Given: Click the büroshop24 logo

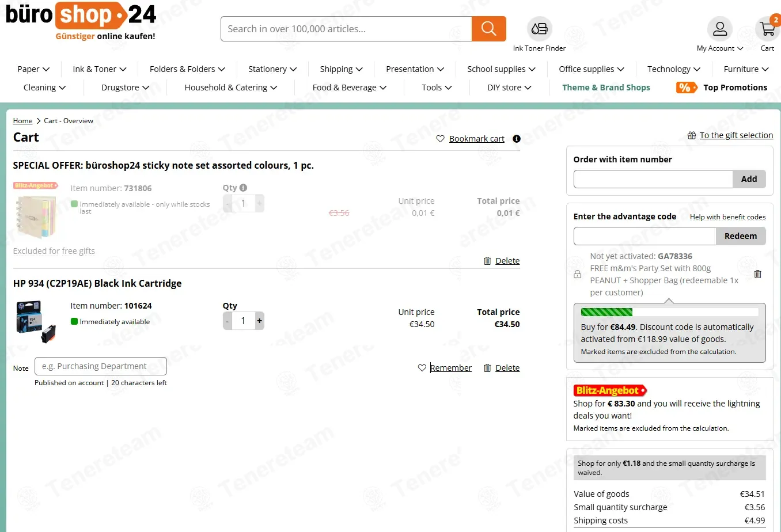Looking at the screenshot, I should [81, 21].
